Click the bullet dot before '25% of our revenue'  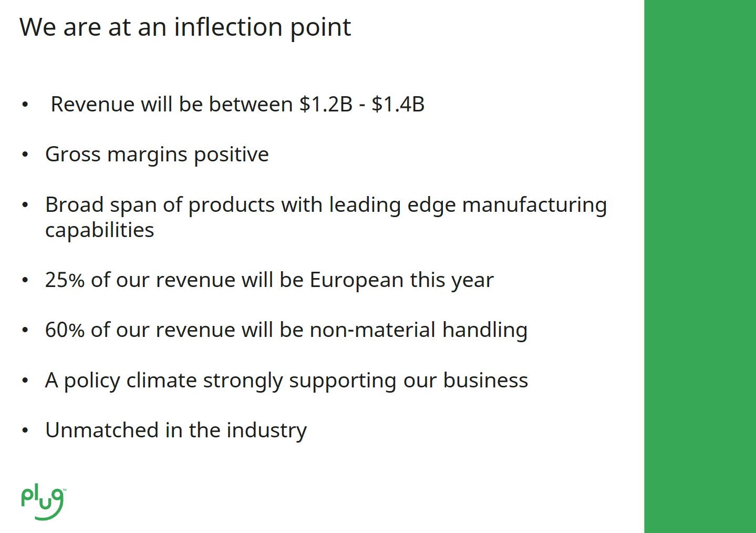tap(25, 280)
